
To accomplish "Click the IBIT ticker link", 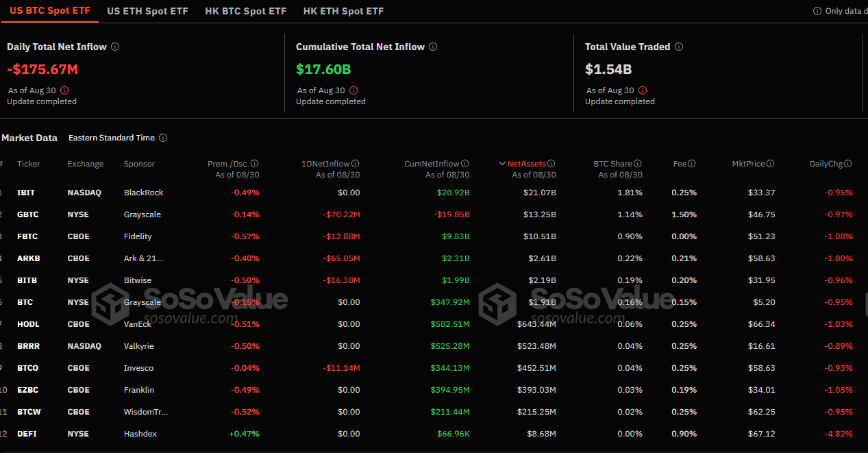I will [27, 193].
